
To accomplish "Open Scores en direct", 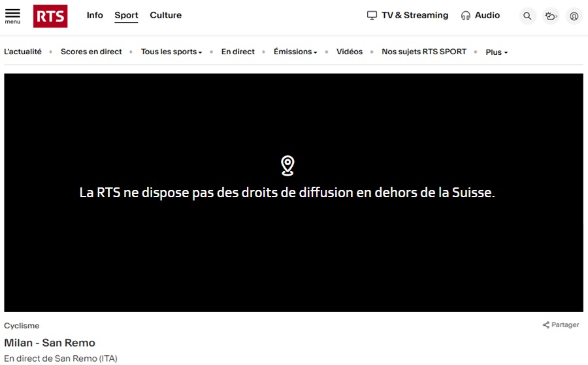I will tap(91, 52).
